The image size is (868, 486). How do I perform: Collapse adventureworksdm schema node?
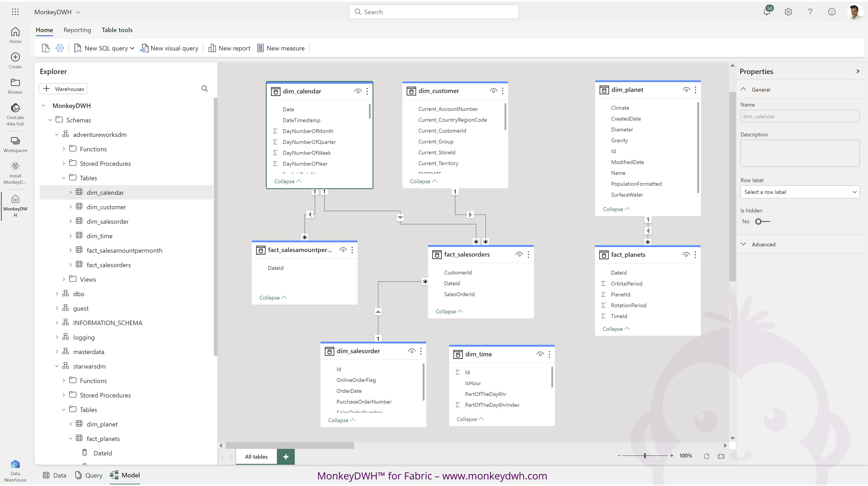pyautogui.click(x=57, y=135)
